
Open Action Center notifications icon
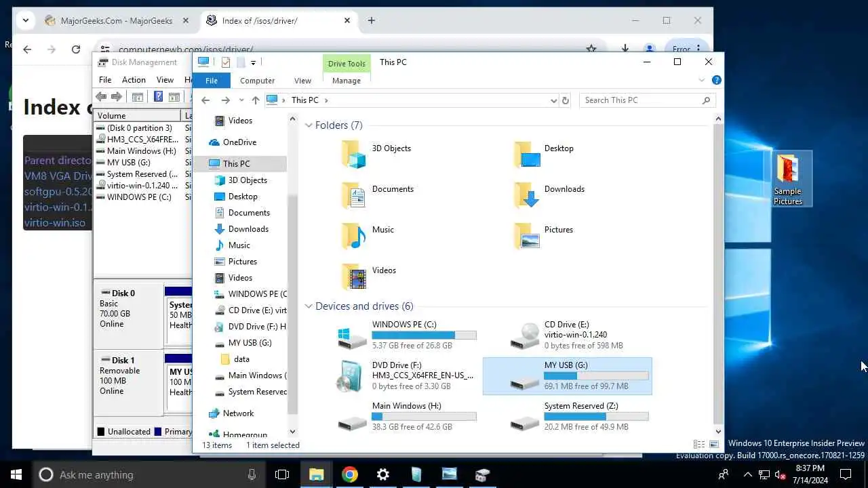point(846,474)
